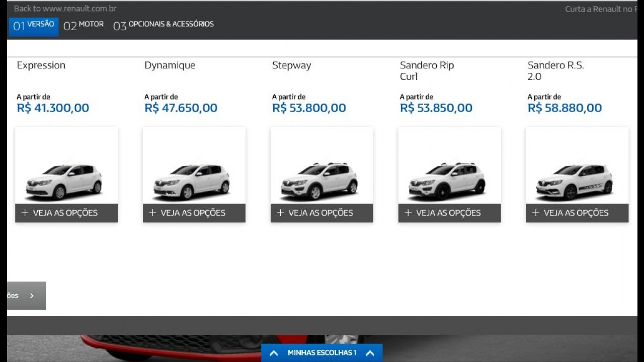Click the plus icon on Expression card
The height and width of the screenshot is (362, 644).
coord(25,213)
